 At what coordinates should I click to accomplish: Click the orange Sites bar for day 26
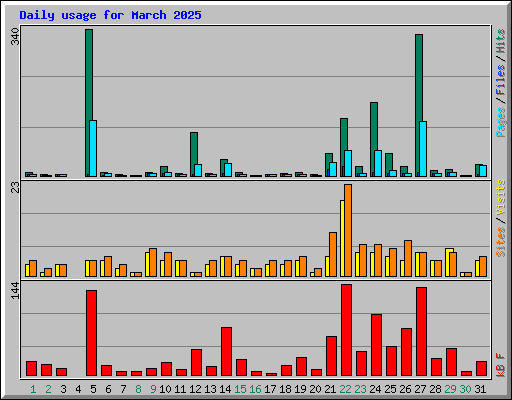point(408,258)
